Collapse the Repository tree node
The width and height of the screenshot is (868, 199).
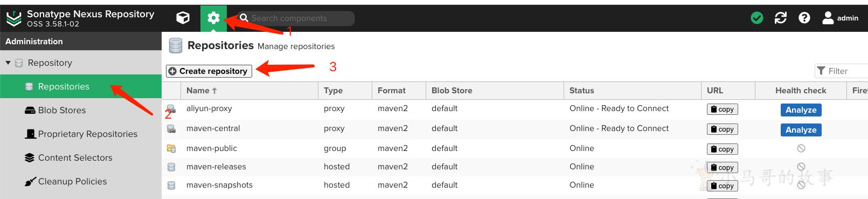point(8,63)
